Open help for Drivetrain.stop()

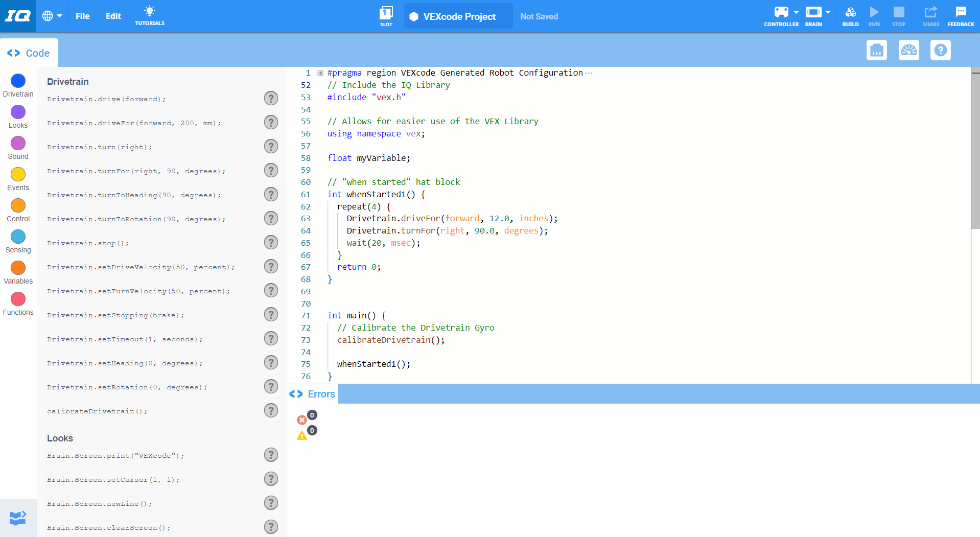click(x=271, y=242)
